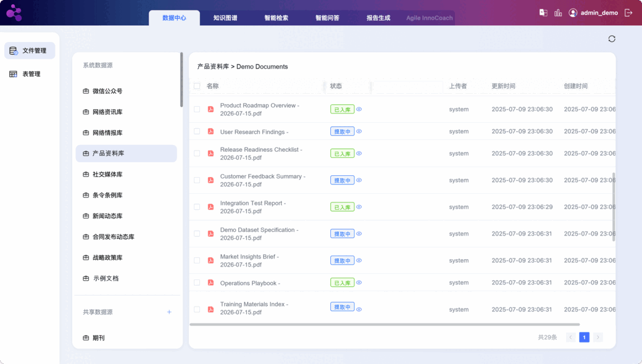Refresh the file list with the reload icon
This screenshot has width=642, height=364.
click(612, 38)
